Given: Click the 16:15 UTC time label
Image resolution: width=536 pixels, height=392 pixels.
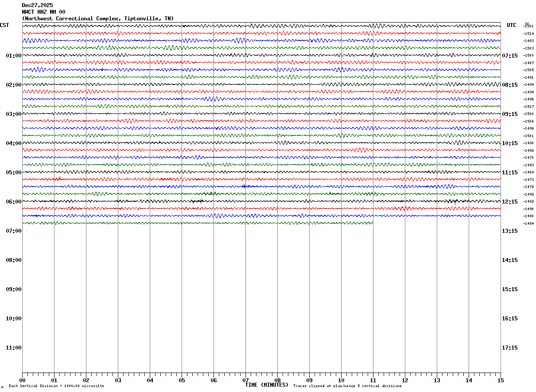Looking at the screenshot, I should [510, 319].
